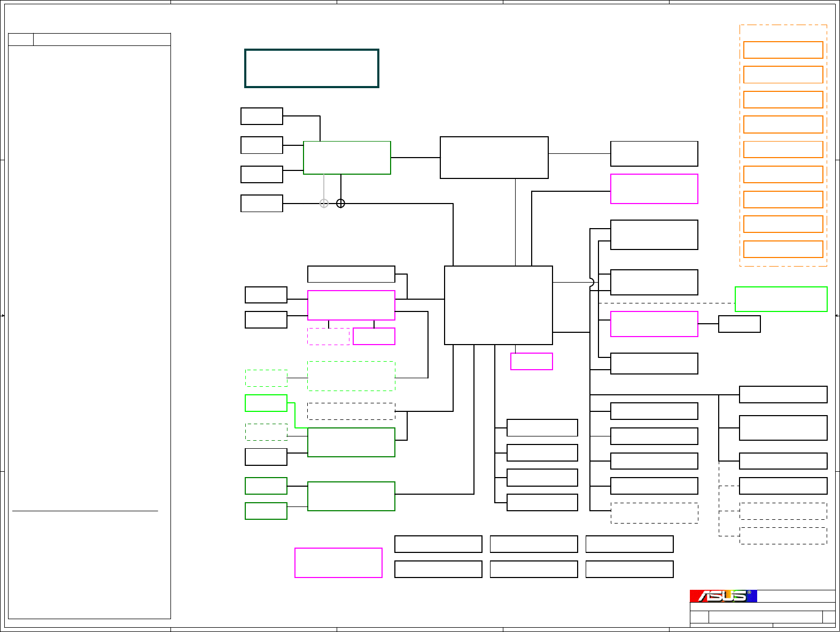Click the black circular junction marker
Image resolution: width=840 pixels, height=632 pixels.
[x=340, y=204]
